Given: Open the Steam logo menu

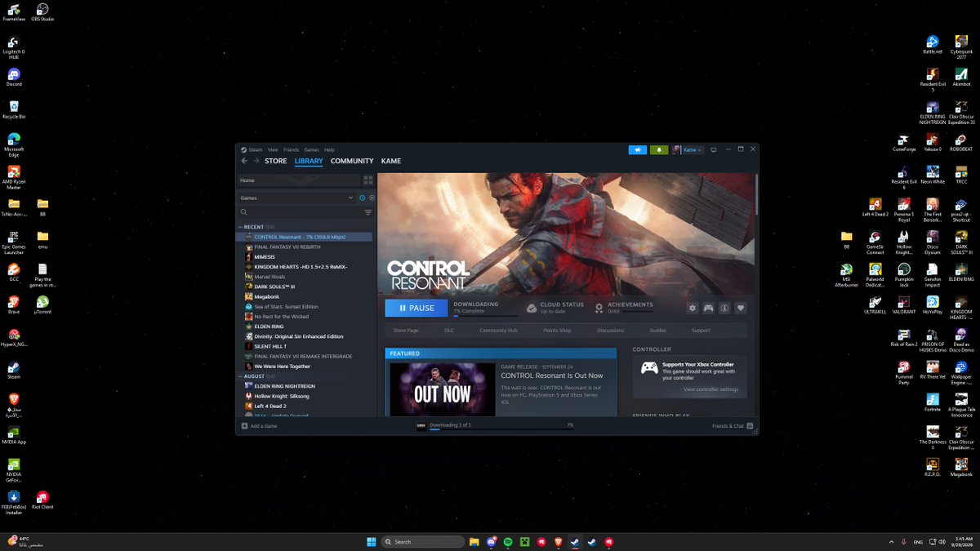Looking at the screenshot, I should [x=243, y=150].
